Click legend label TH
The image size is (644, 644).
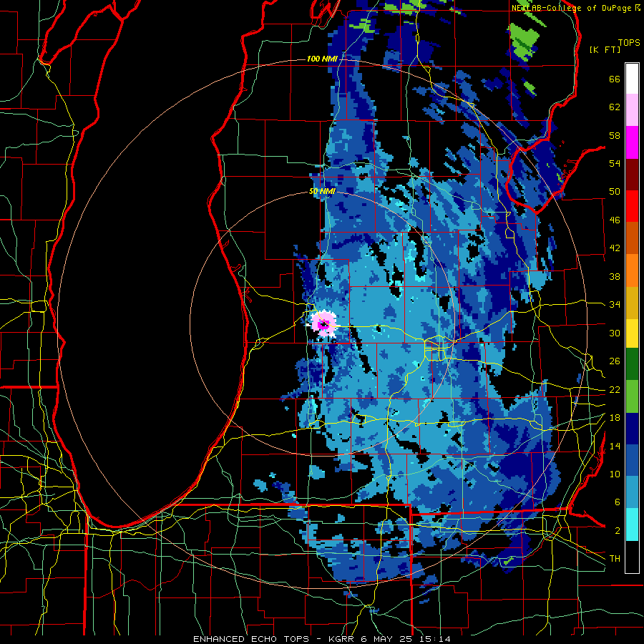coord(615,558)
